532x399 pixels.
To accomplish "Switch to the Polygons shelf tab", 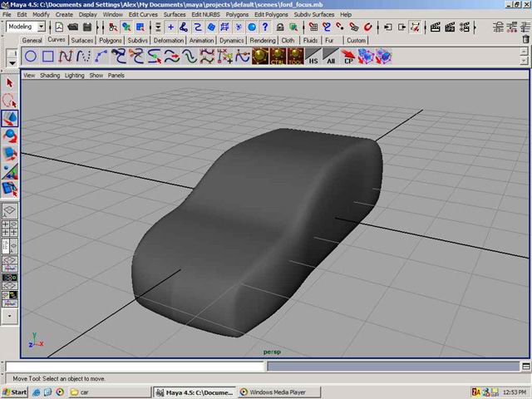I will [110, 40].
